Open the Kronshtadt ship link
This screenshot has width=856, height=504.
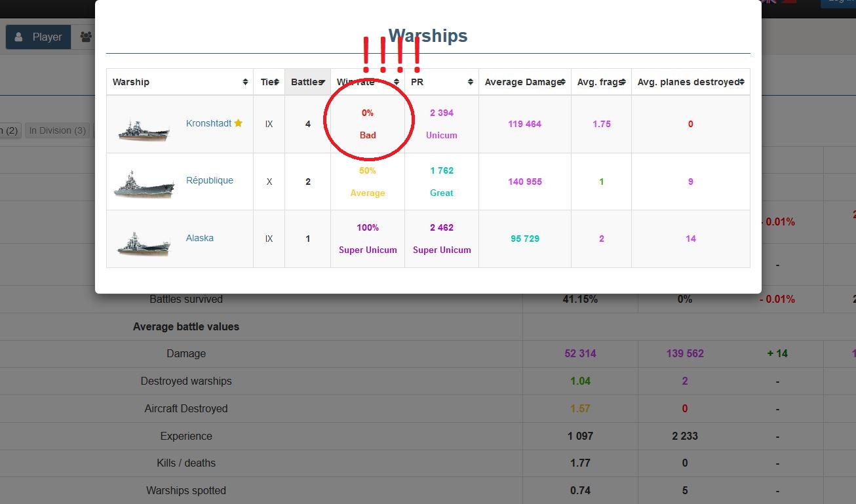click(208, 123)
